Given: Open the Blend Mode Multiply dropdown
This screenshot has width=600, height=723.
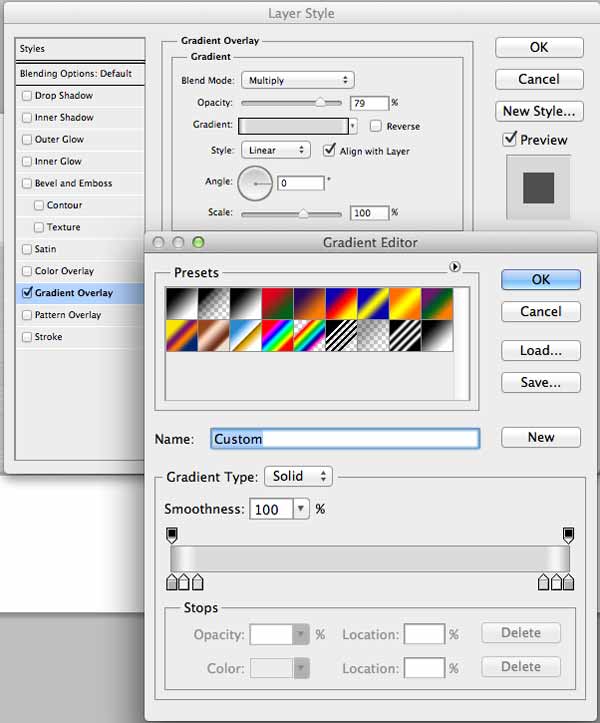Looking at the screenshot, I should 297,80.
